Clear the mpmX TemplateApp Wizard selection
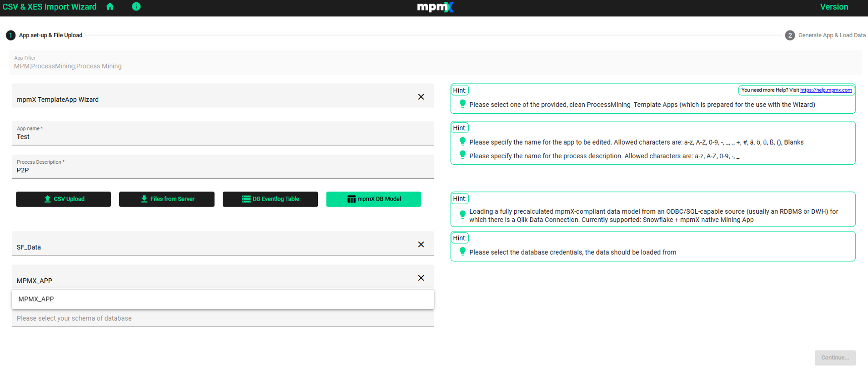The width and height of the screenshot is (868, 382). (x=421, y=97)
